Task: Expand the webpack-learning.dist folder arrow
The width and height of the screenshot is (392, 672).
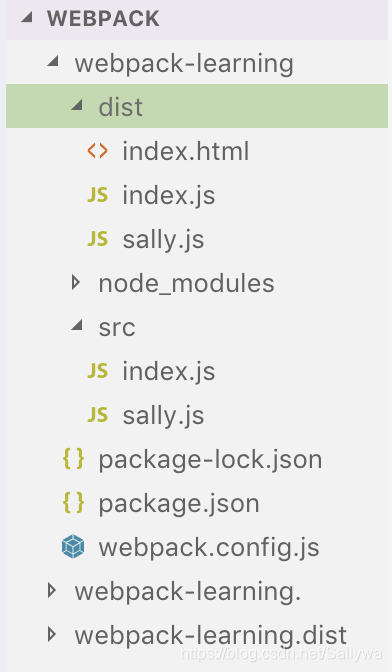Action: 52,634
